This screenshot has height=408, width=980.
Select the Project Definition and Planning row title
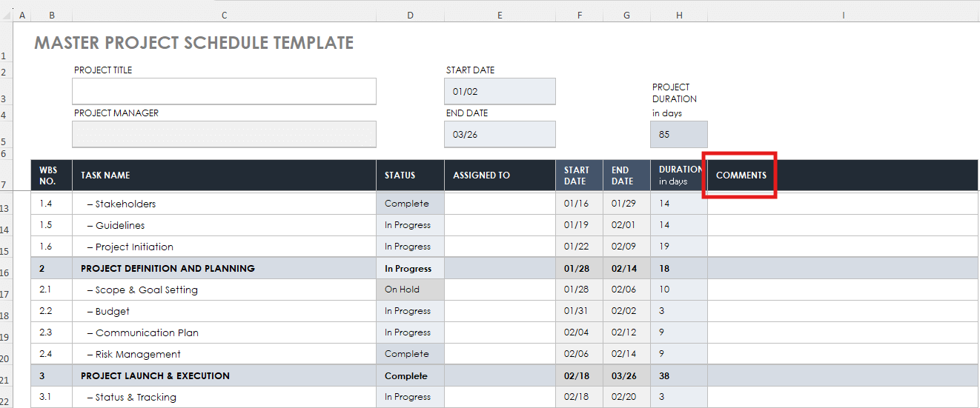[168, 269]
